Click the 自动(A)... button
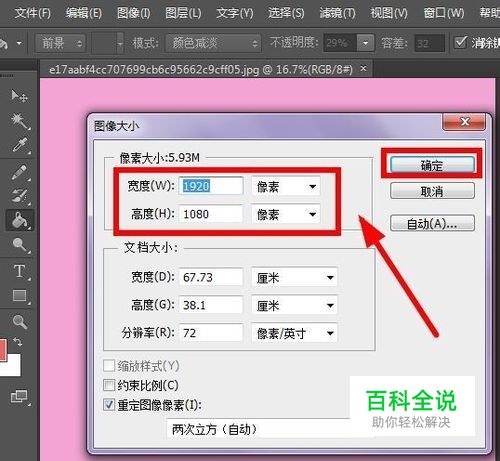 432,223
